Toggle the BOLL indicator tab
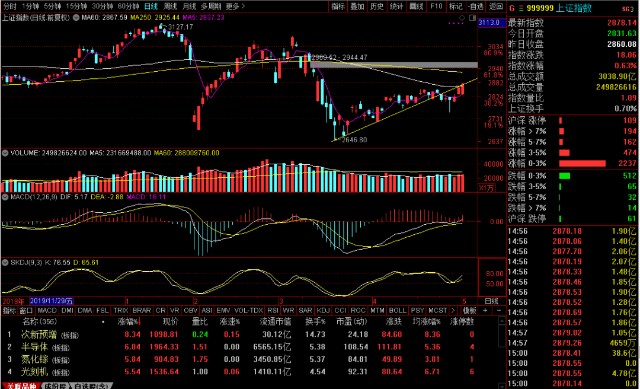The width and height of the screenshot is (640, 389). point(398,311)
